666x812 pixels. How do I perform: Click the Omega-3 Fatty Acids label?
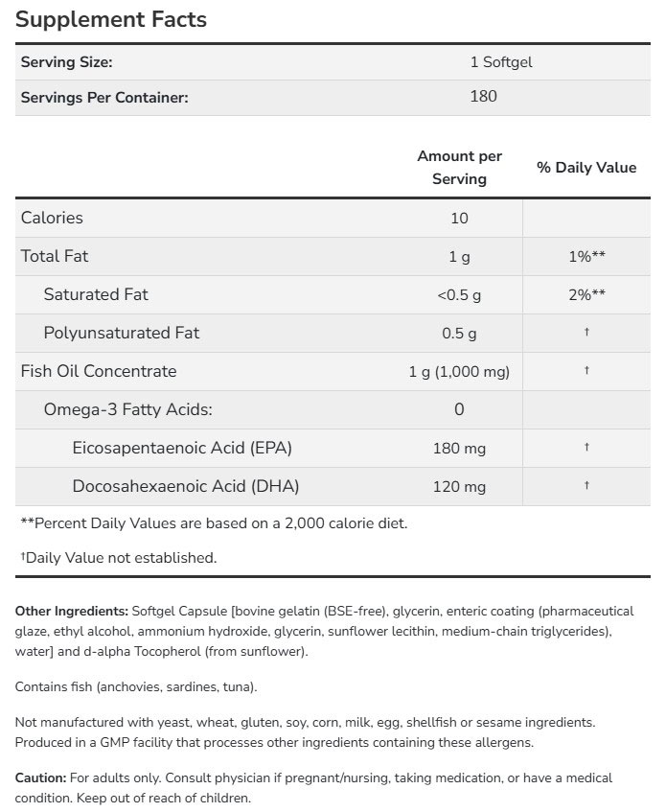(x=127, y=409)
